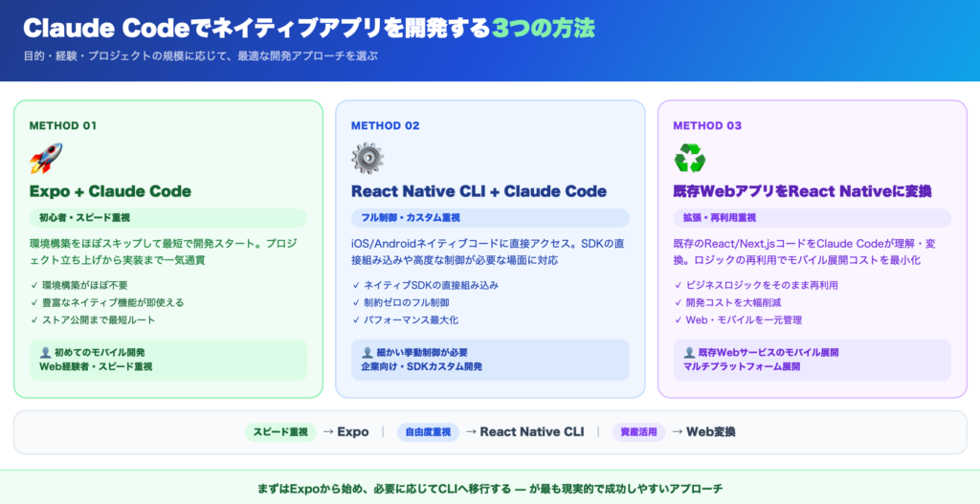Click the bottom banner starting with まずはExpoから始め
Screen dimensions: 980x504
(490, 489)
